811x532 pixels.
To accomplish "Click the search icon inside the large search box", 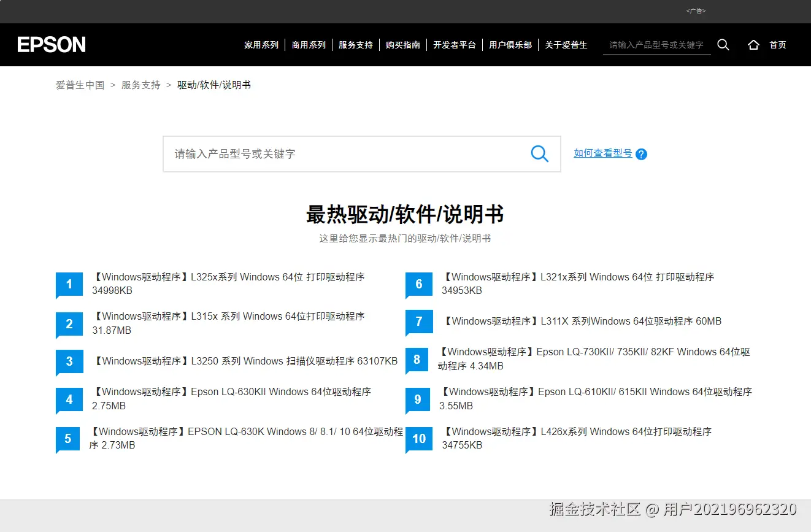I will click(x=539, y=153).
